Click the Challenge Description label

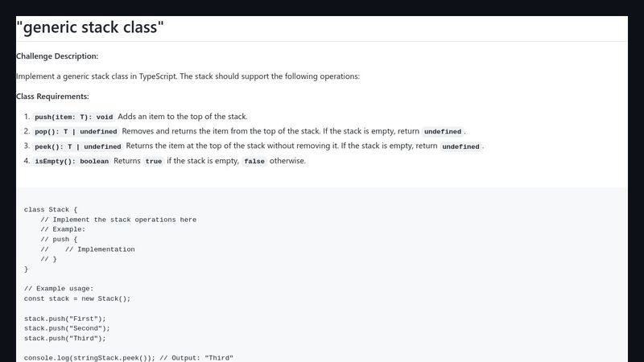tap(57, 56)
